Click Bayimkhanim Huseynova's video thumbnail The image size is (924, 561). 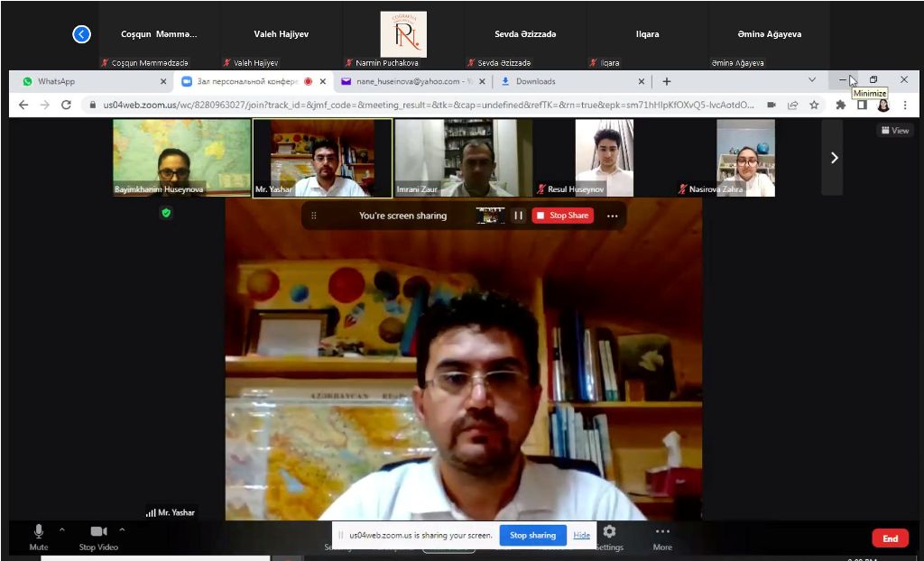click(x=181, y=158)
